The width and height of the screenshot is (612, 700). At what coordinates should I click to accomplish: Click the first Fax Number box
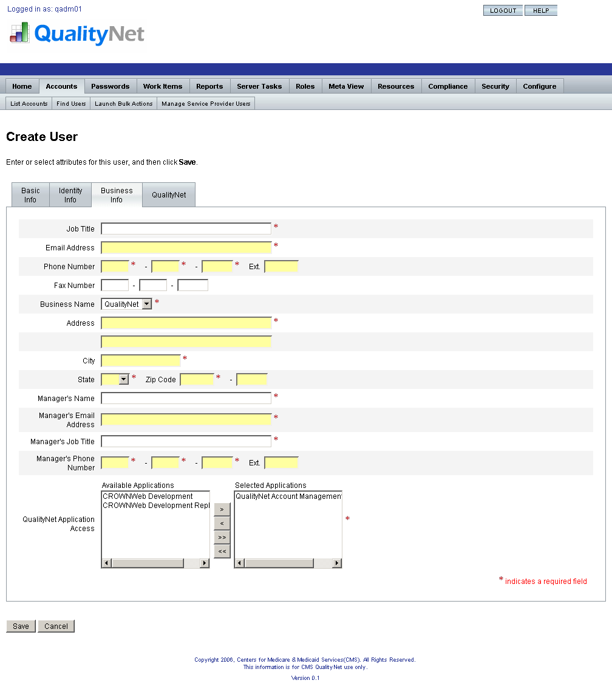coord(115,285)
